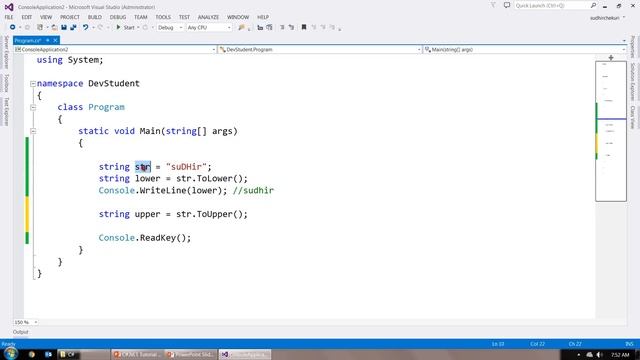Click the Comment selected lines icon
The height and width of the screenshot is (360, 640).
coord(260,27)
